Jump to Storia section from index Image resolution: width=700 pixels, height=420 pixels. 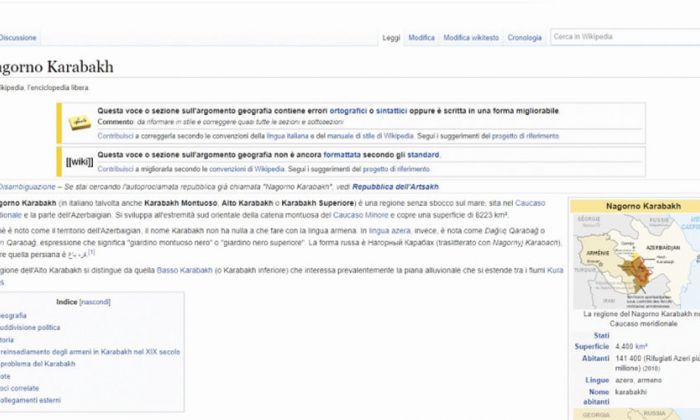pyautogui.click(x=7, y=340)
